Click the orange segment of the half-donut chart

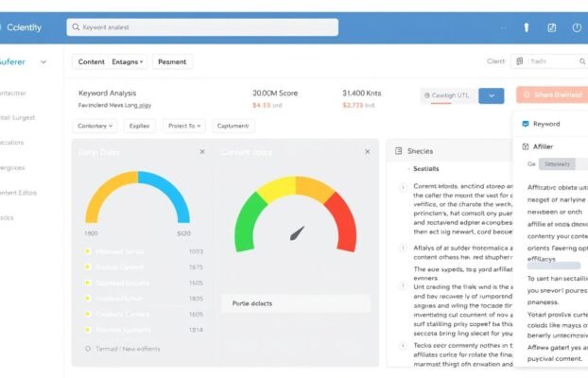tap(105, 191)
